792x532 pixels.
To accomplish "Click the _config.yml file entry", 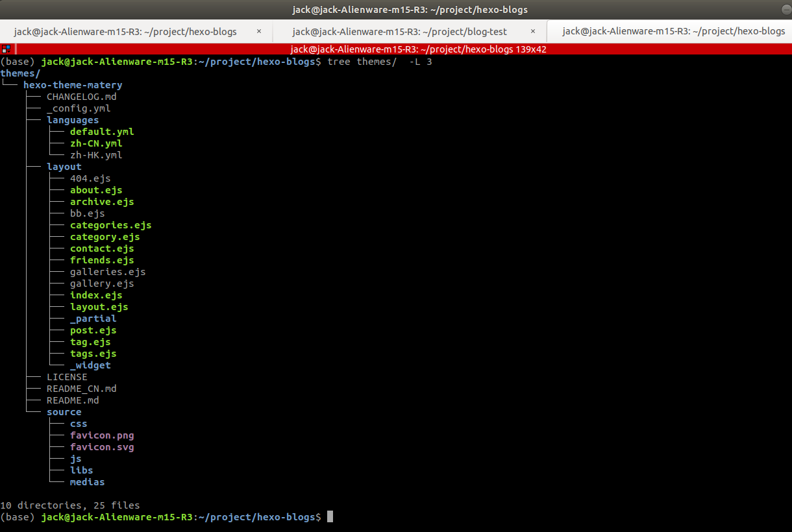I will (79, 108).
